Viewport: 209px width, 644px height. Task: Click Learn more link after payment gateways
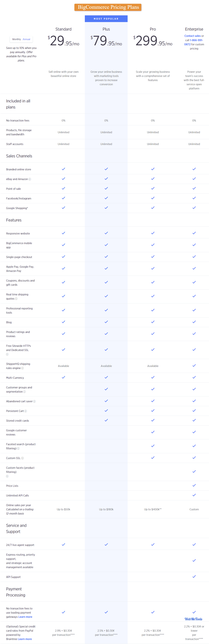tap(25, 617)
